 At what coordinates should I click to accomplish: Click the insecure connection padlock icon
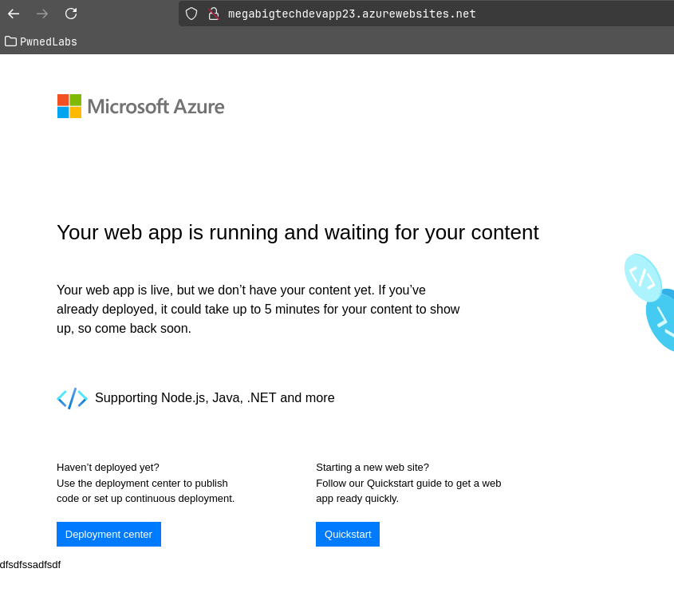coord(213,14)
